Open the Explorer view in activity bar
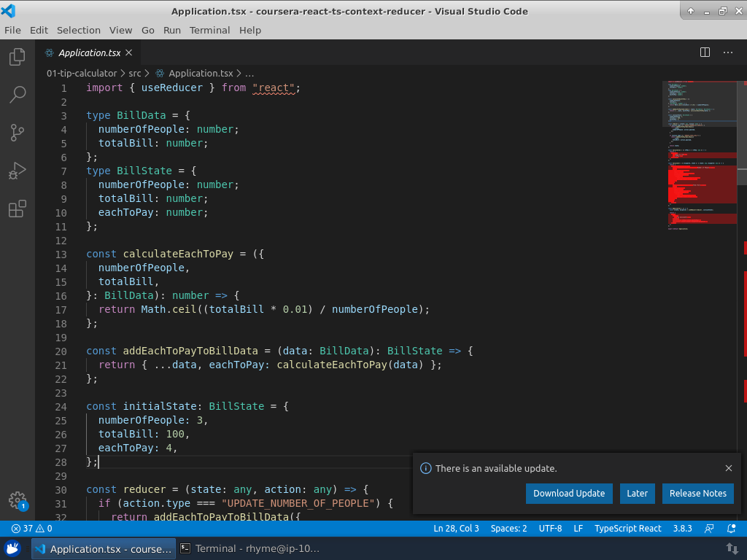 (18, 57)
